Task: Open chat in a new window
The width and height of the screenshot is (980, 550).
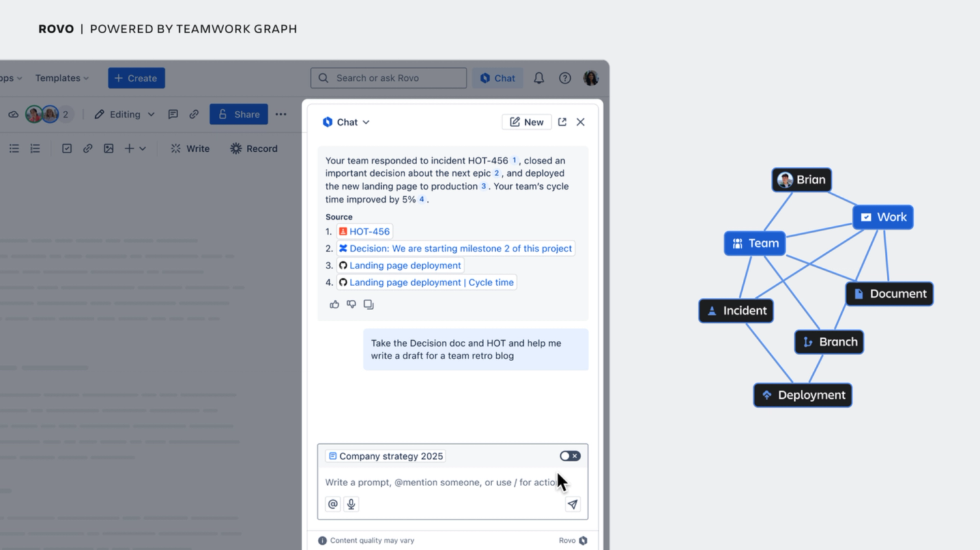Action: tap(562, 122)
